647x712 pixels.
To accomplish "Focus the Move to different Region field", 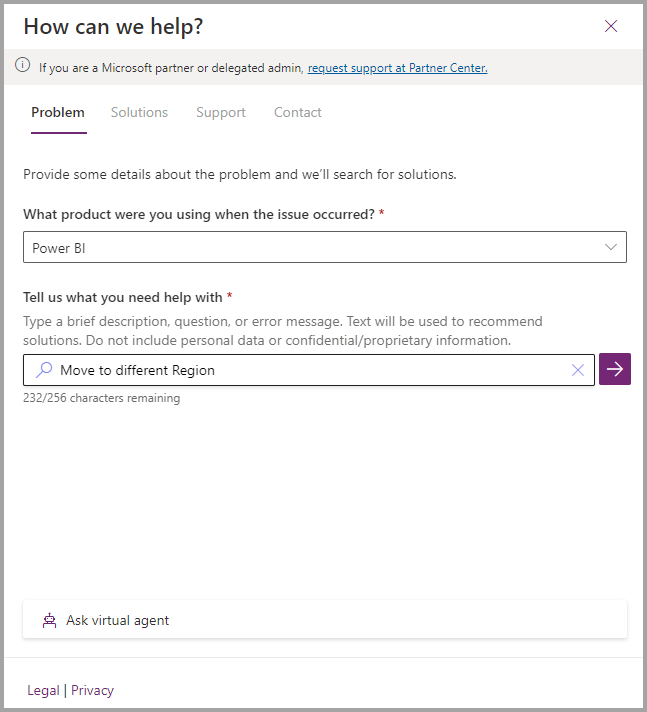I will click(300, 370).
